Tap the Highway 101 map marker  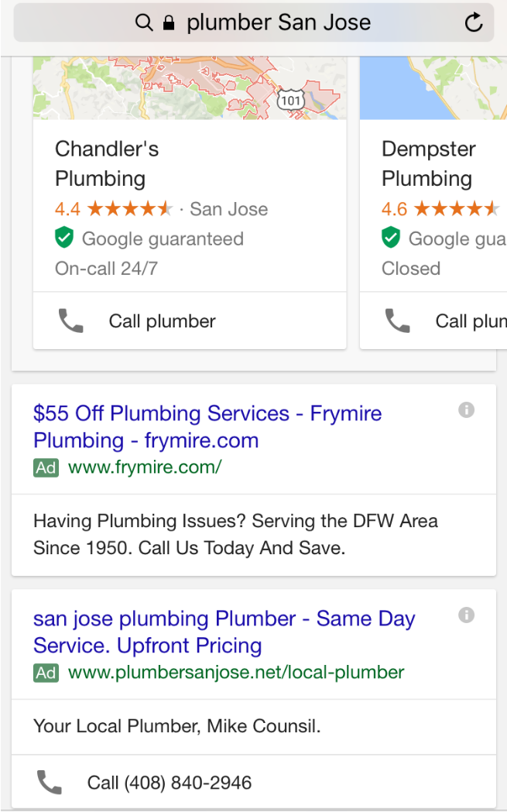290,100
